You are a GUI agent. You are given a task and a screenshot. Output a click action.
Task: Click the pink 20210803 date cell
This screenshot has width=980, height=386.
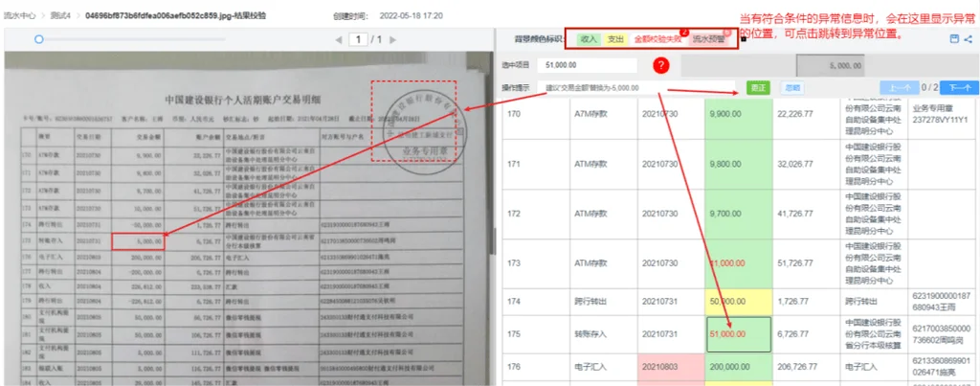[x=671, y=367]
